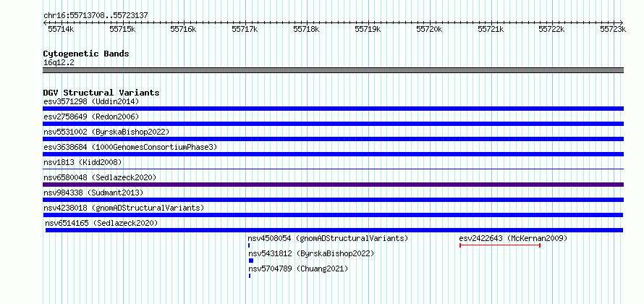
Task: Click the DGV Structural Variants track title
Action: click(x=101, y=93)
